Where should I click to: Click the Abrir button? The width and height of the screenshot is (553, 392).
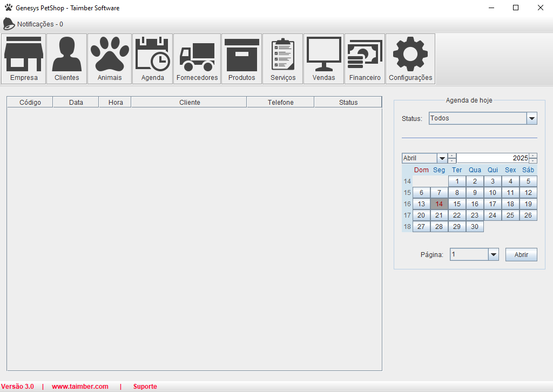click(x=521, y=254)
